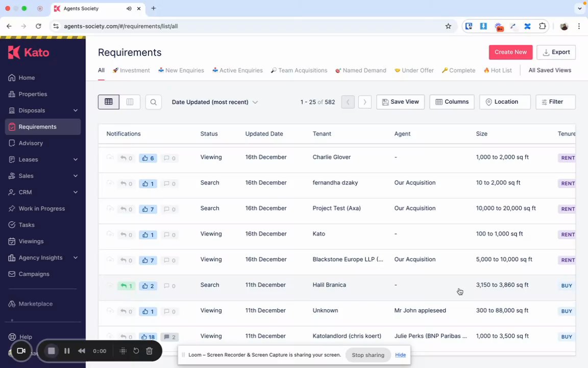Viewport: 588px width, 368px height.
Task: Open comments count 2 for Katolandlord row
Action: pos(169,337)
